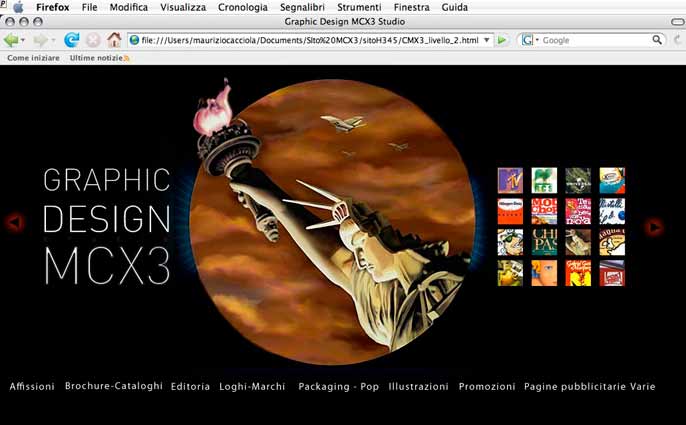686x425 pixels.
Task: Open the Affissioni section link
Action: (32, 386)
